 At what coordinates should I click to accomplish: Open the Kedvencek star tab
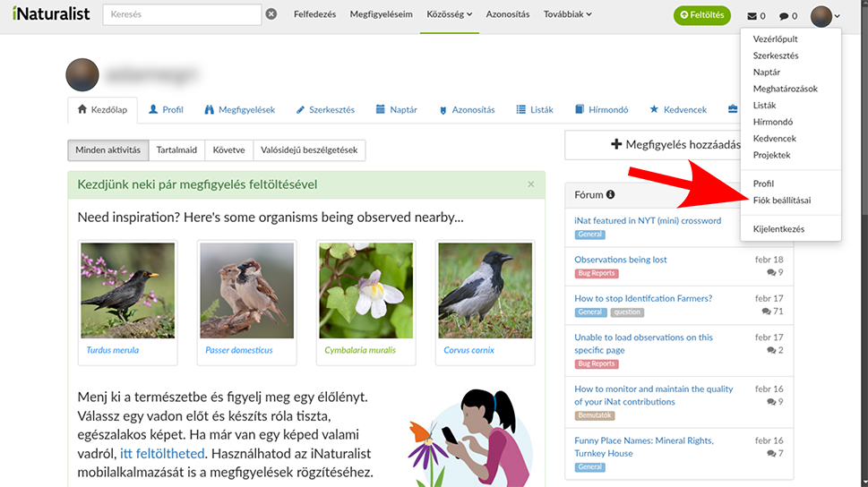point(678,110)
